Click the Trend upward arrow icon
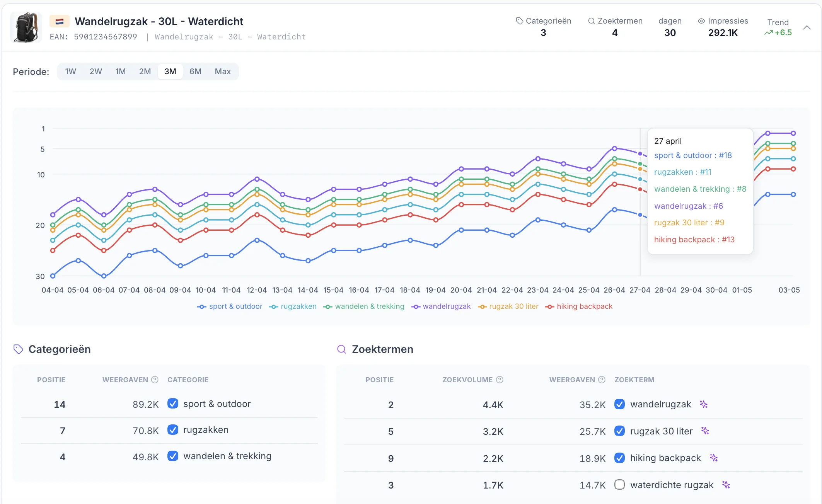This screenshot has width=822, height=504. pos(768,32)
